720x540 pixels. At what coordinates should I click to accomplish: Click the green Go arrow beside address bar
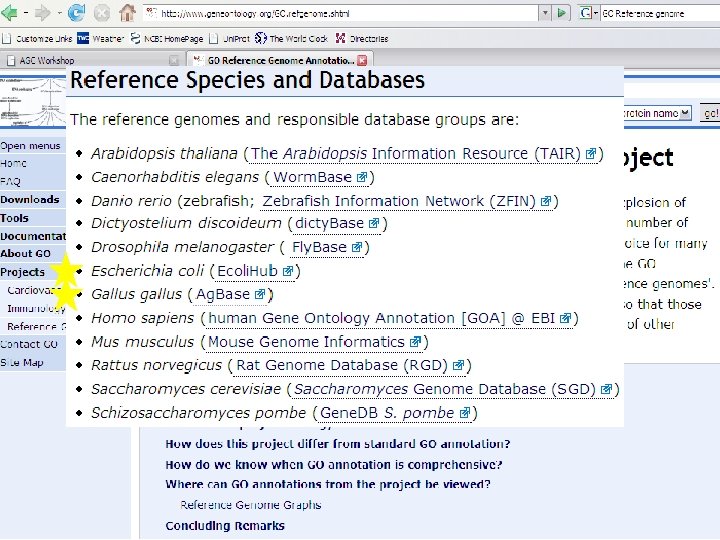[x=561, y=13]
